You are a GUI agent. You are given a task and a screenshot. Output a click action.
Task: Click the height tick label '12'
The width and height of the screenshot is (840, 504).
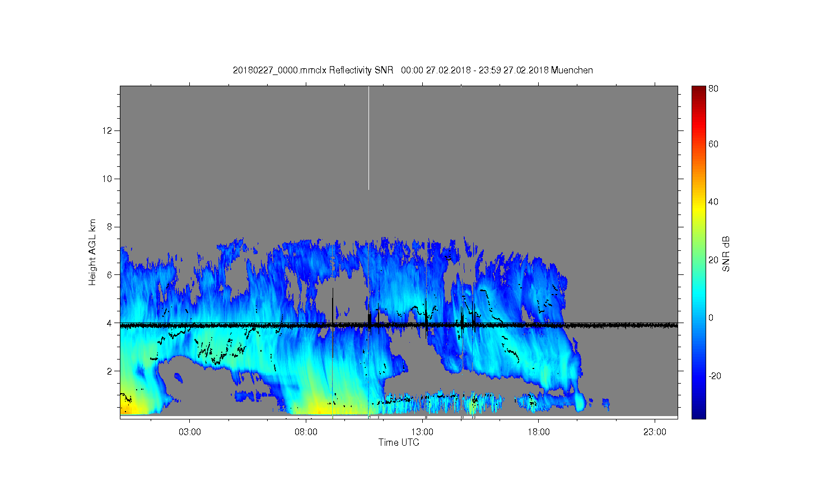point(108,130)
